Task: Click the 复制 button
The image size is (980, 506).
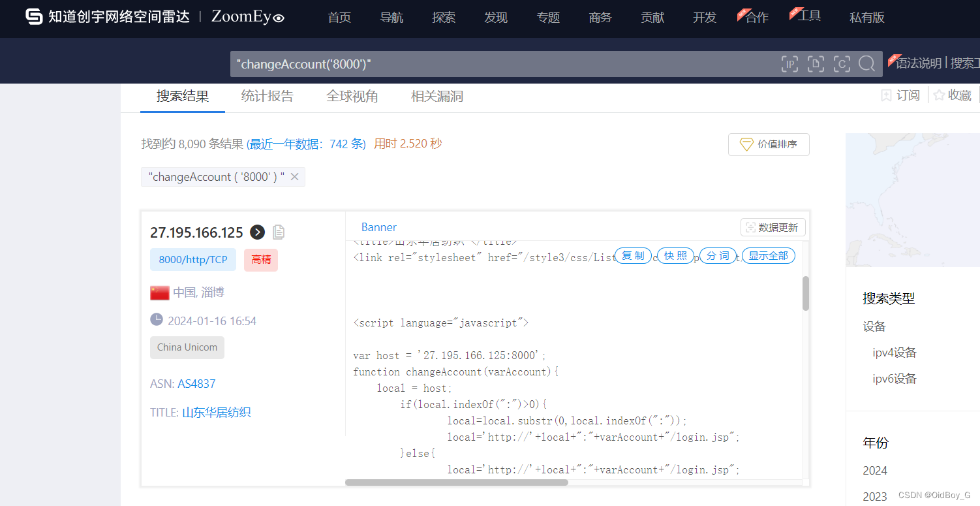Action: click(633, 256)
